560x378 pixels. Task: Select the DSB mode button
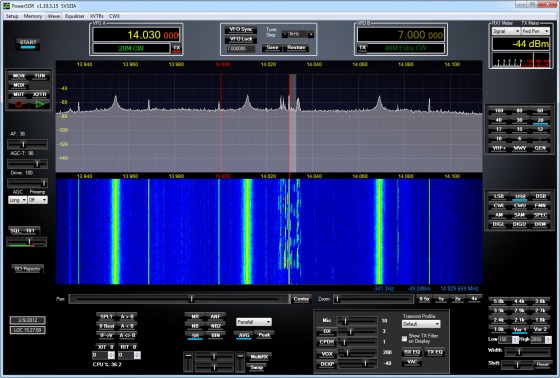click(540, 196)
